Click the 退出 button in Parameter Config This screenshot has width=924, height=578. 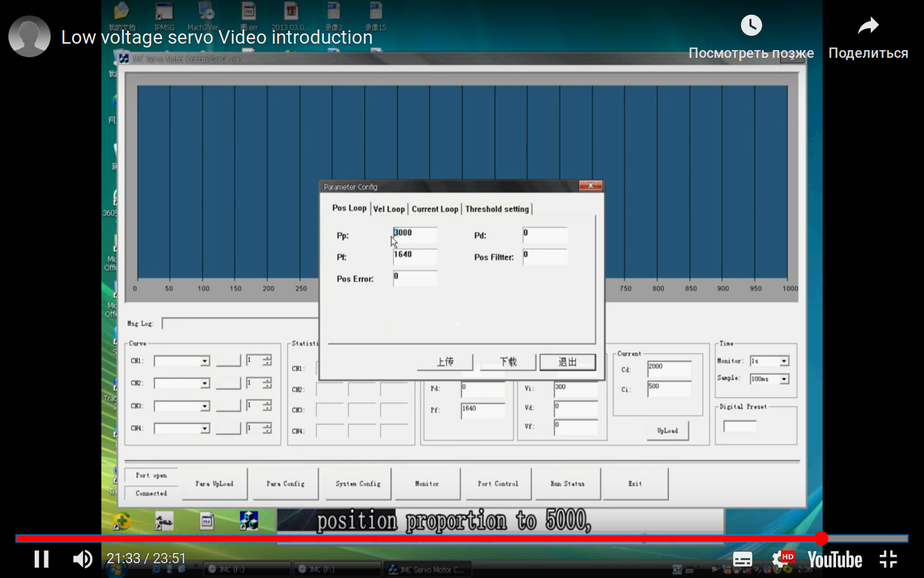pos(567,362)
